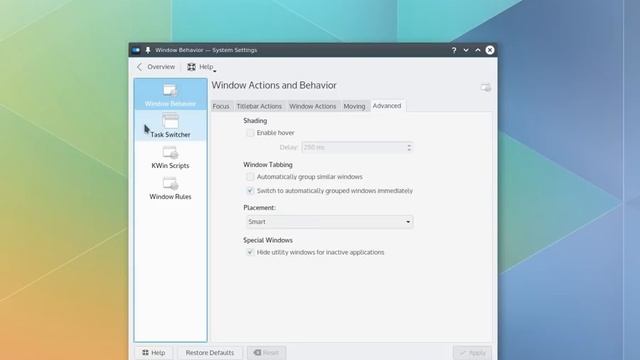Maximize the System Settings window
This screenshot has width=640, height=360.
coord(478,50)
